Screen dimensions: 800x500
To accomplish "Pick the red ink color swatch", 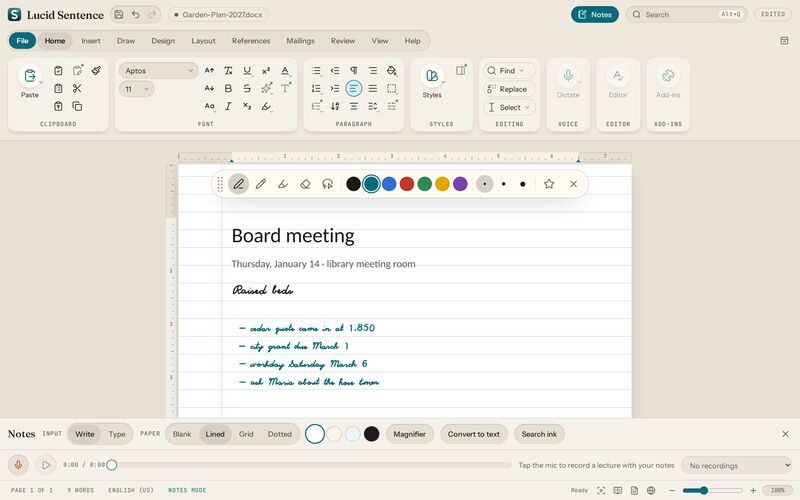I will click(x=407, y=184).
